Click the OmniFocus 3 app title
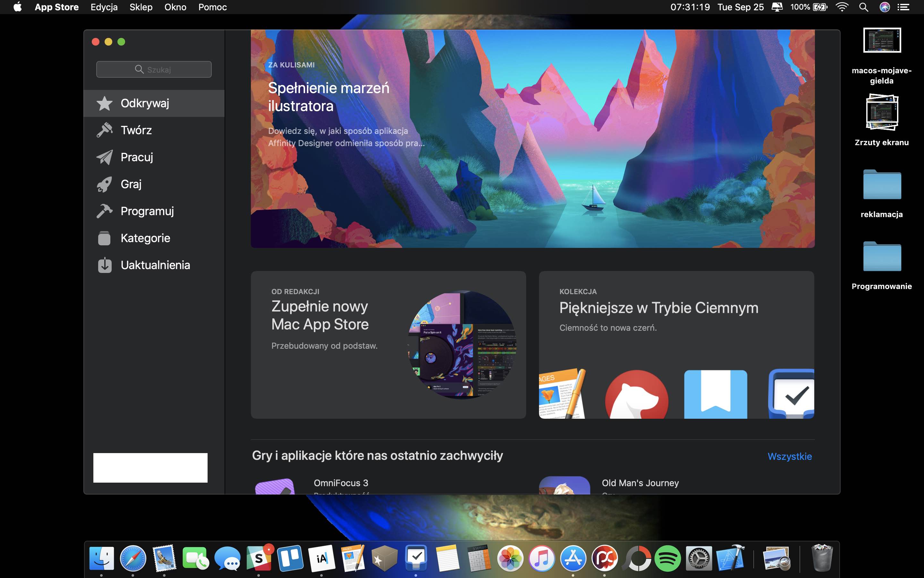 [x=341, y=483]
